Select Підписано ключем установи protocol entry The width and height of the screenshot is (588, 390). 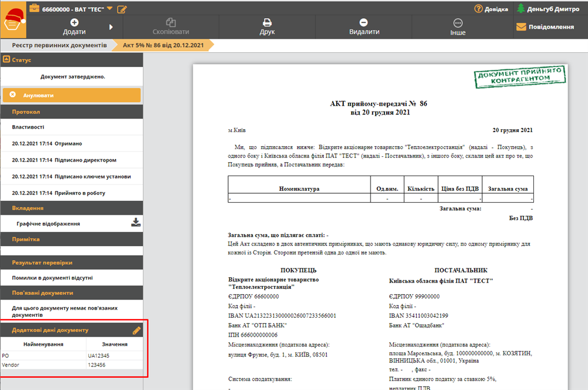point(72,176)
